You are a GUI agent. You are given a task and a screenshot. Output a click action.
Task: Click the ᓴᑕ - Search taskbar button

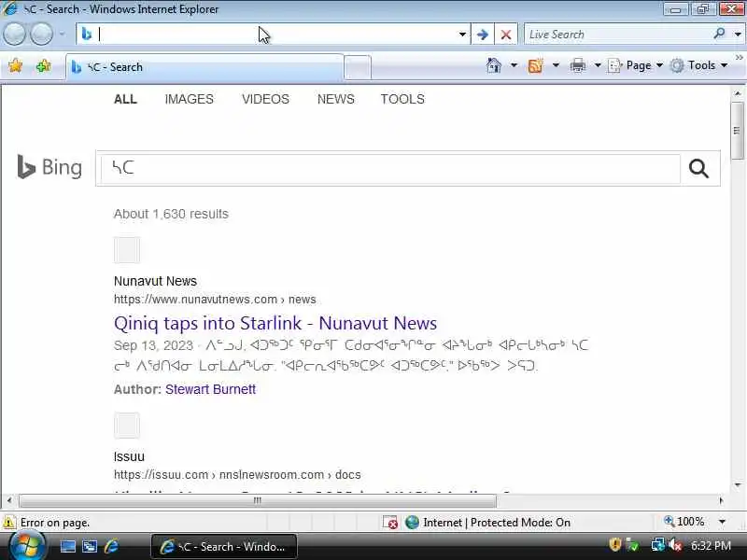[x=224, y=546]
